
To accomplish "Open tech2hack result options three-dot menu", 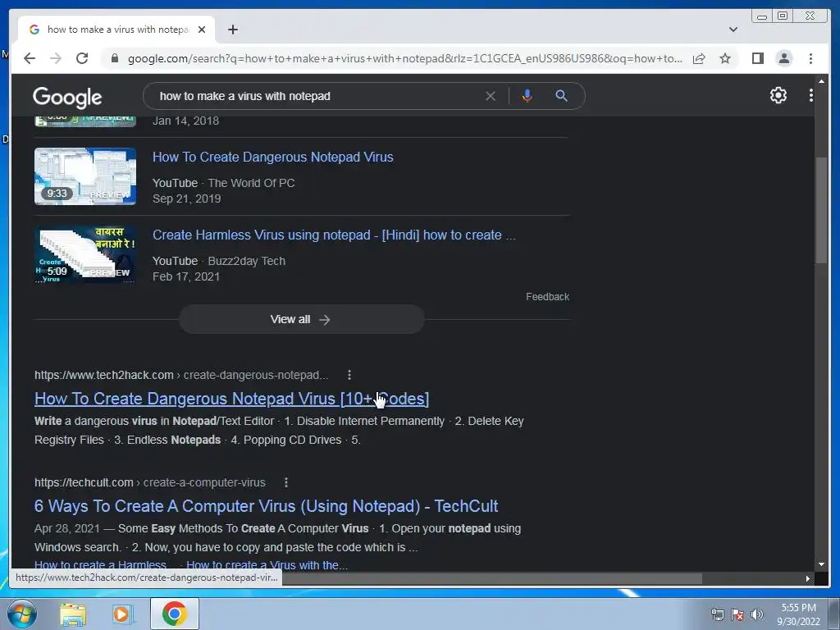I will pos(349,375).
